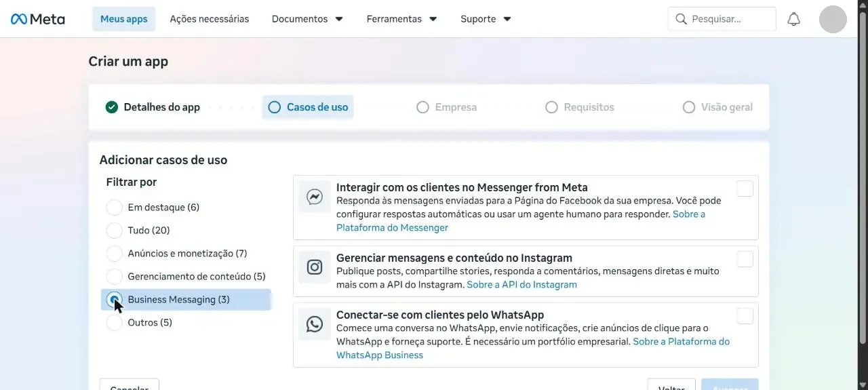Go to the Visão geral step
Screen dimensions: 868x390
(717, 107)
